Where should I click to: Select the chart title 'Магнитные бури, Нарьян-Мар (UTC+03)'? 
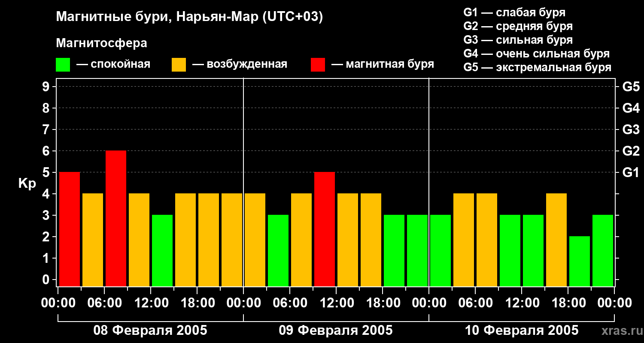pyautogui.click(x=189, y=18)
